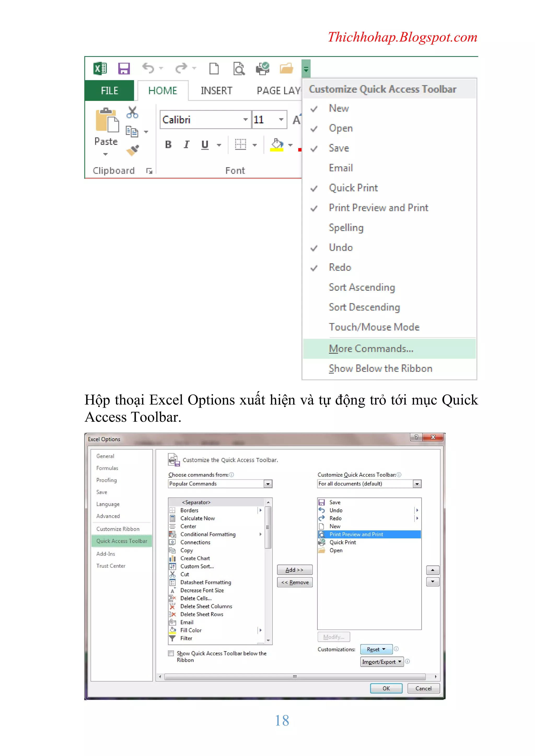This screenshot has width=535, height=756.
Task: Uncheck Open in Customize Quick Access menu
Action: [389, 128]
